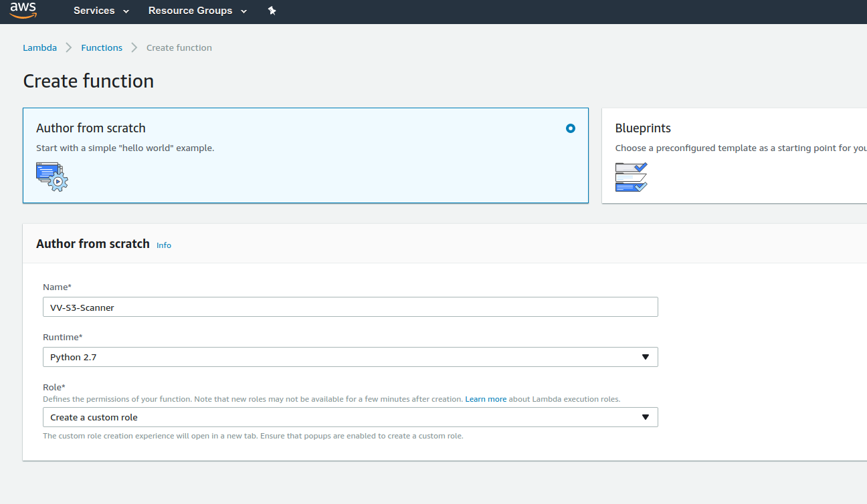Open the Services menu
The width and height of the screenshot is (867, 504).
[94, 11]
